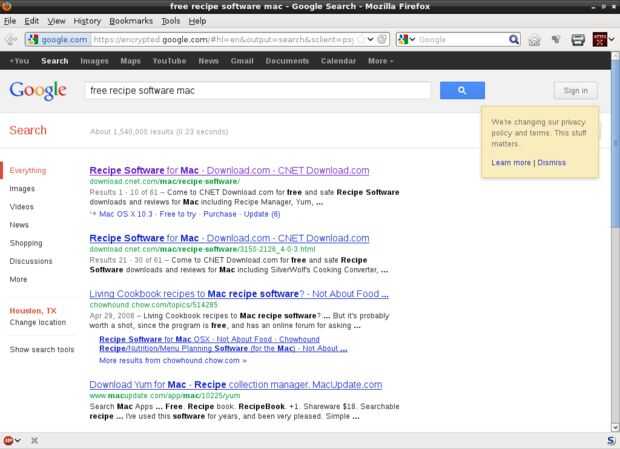This screenshot has height=449, width=620.
Task: Expand the More menu in Google bar
Action: [380, 61]
